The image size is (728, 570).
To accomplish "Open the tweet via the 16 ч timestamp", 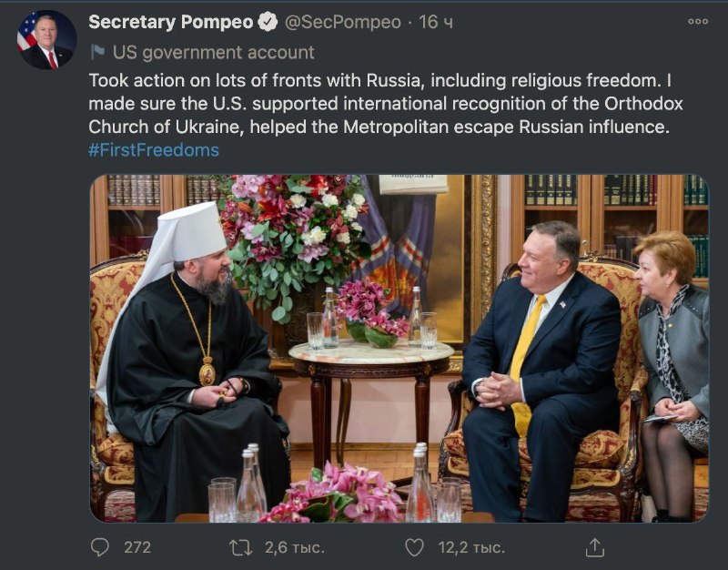I will (436, 22).
